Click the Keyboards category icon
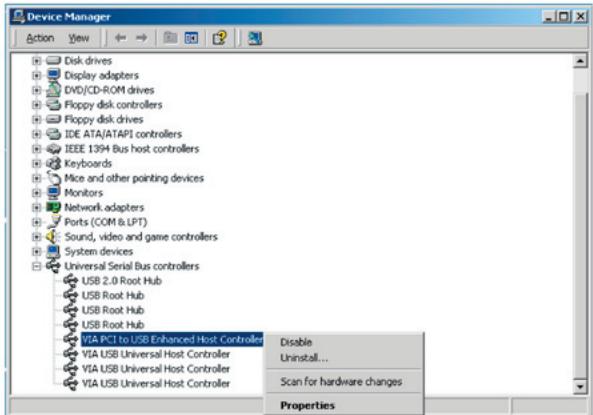The image size is (593, 415). tap(53, 163)
